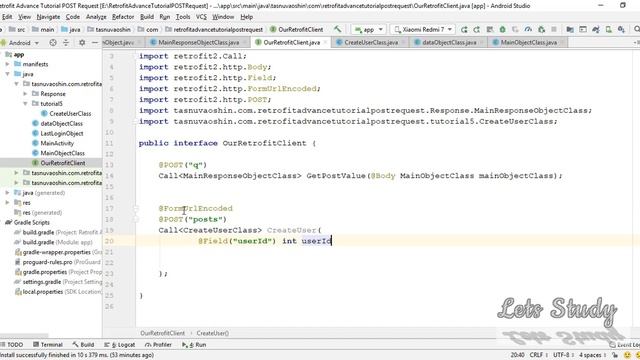The height and width of the screenshot is (360, 640).
Task: Open the Terminal tool window
Action: click(x=48, y=344)
